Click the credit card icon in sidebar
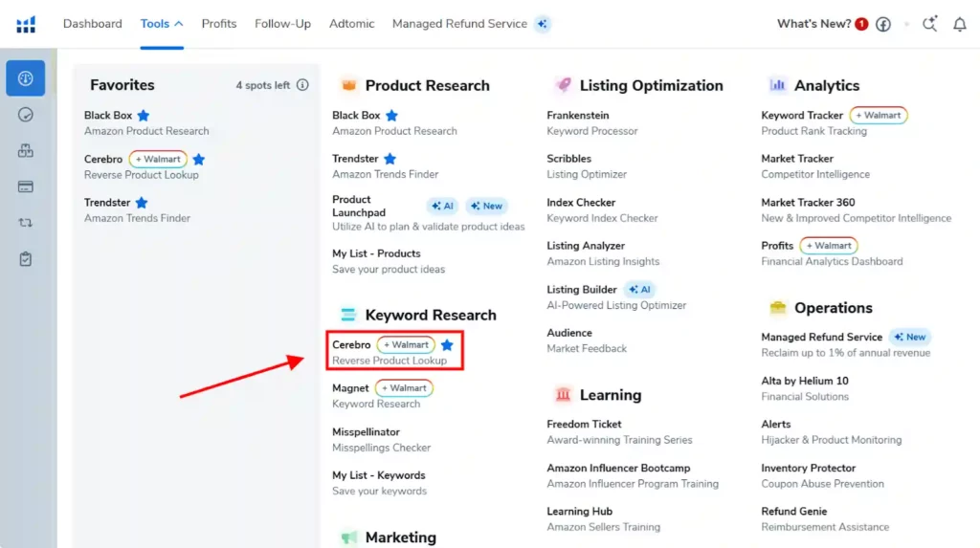980x548 pixels. point(26,186)
